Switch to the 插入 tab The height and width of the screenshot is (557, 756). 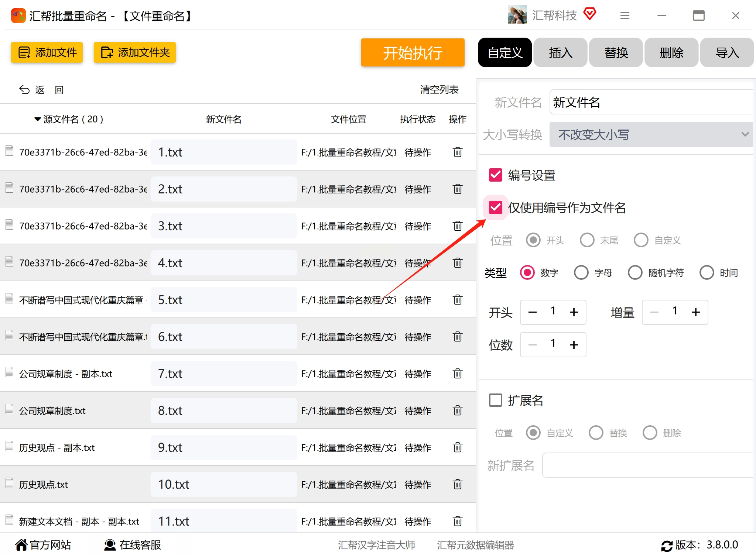[560, 53]
